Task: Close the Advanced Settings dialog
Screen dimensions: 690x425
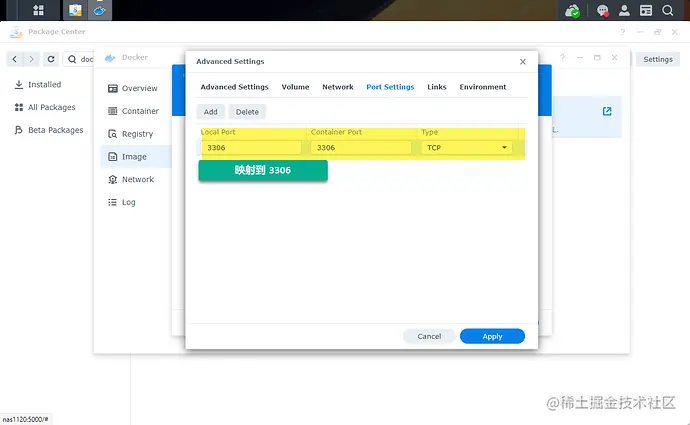Action: click(523, 62)
